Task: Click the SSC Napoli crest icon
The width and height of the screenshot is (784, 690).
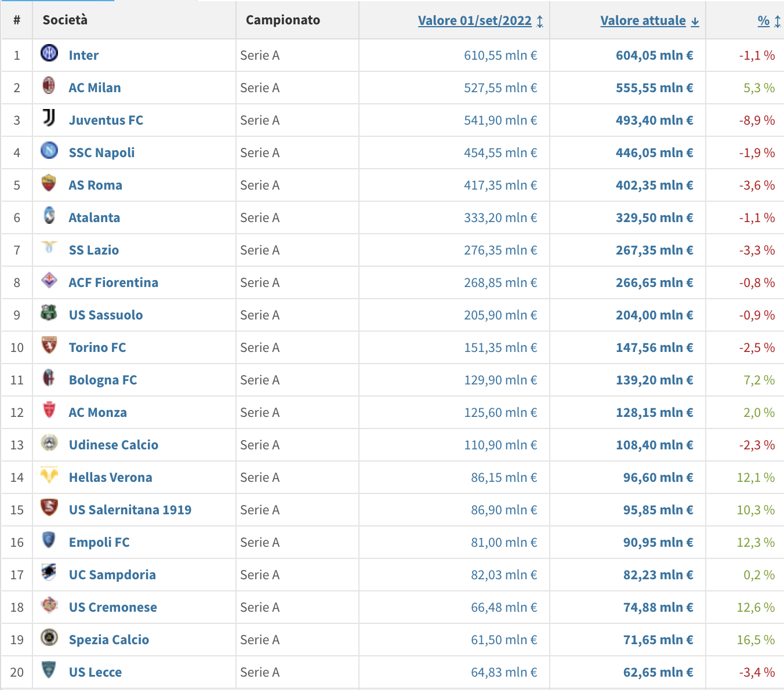Action: pyautogui.click(x=49, y=150)
